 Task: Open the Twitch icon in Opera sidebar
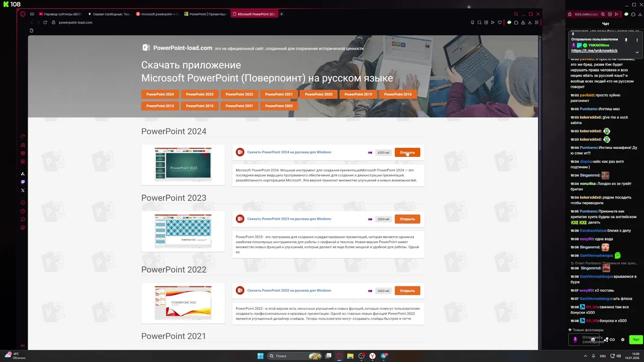tap(23, 182)
